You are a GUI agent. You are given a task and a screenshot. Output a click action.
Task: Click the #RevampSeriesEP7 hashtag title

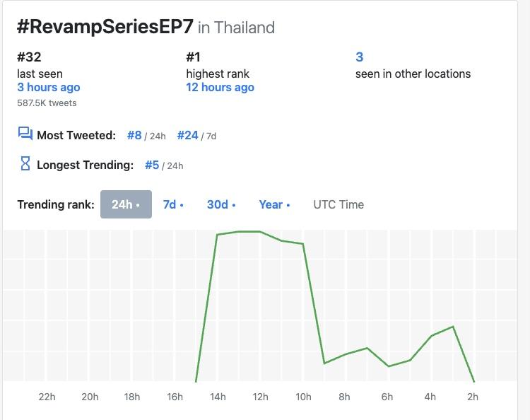tap(105, 27)
